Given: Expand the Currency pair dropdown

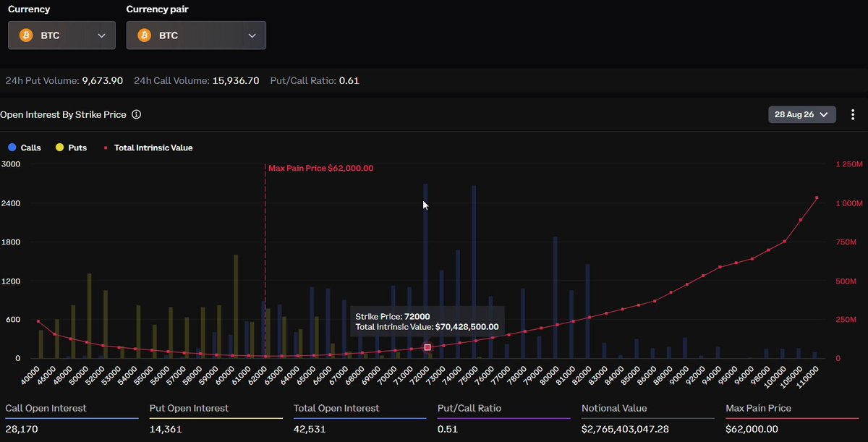Looking at the screenshot, I should 196,35.
